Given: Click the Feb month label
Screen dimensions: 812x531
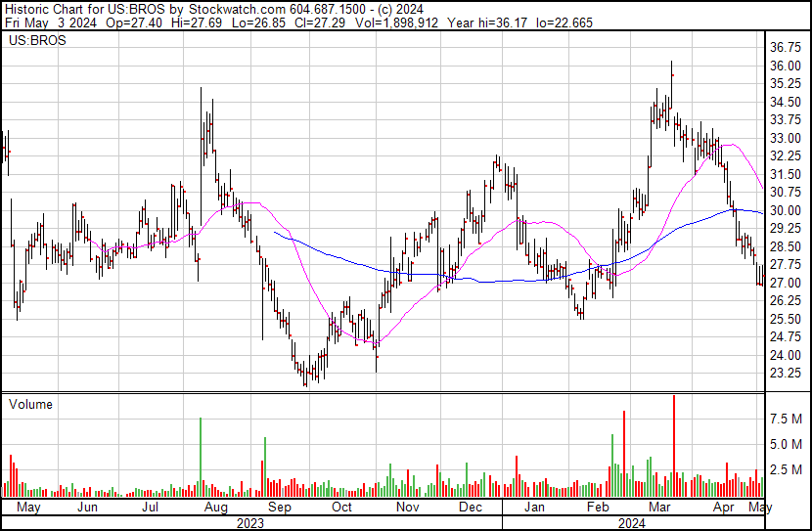Looking at the screenshot, I should pyautogui.click(x=598, y=508).
